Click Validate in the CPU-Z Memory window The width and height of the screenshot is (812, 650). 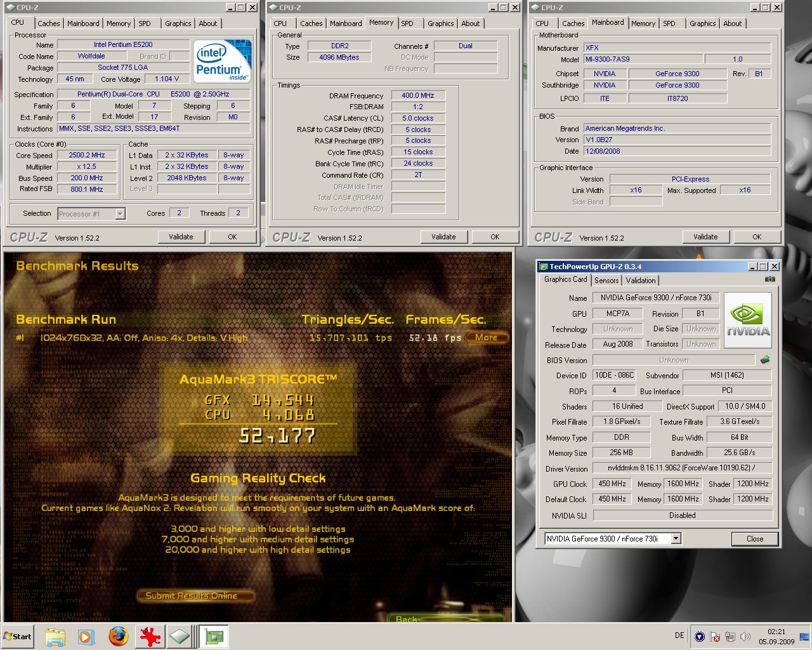[443, 237]
